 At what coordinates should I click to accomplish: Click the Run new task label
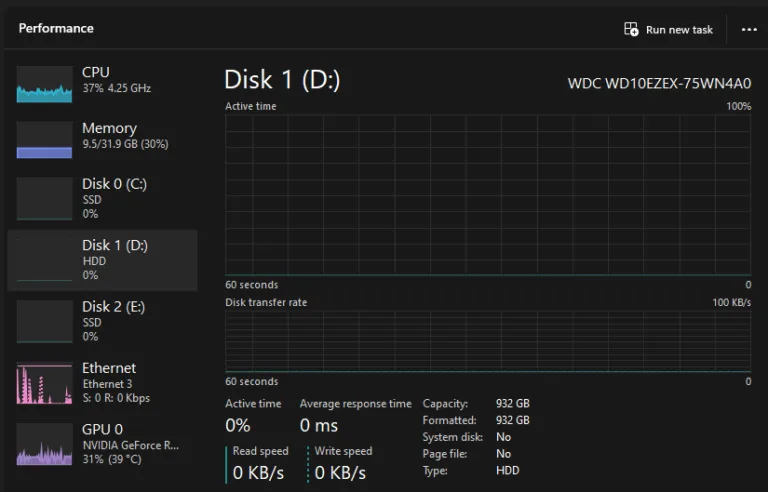(x=679, y=30)
